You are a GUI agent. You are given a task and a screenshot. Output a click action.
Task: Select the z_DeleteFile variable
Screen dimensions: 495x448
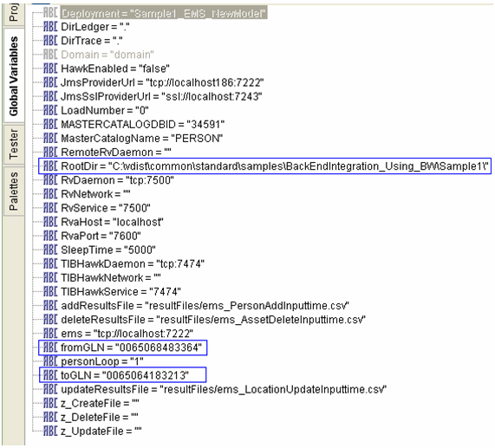point(100,417)
